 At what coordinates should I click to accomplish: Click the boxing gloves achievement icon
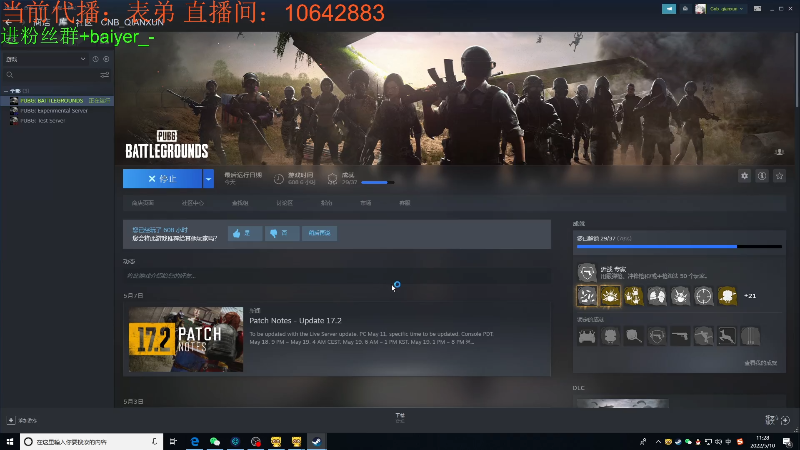[657, 296]
